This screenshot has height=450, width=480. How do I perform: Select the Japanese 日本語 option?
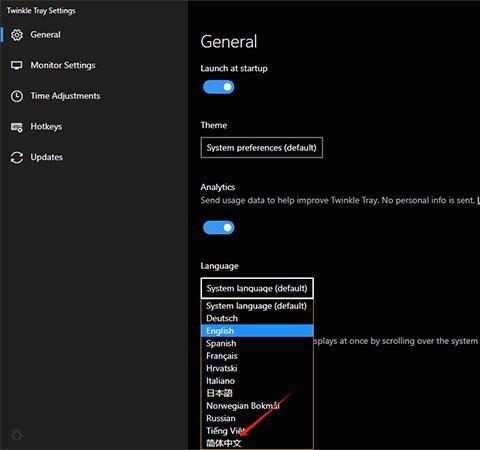click(257, 393)
